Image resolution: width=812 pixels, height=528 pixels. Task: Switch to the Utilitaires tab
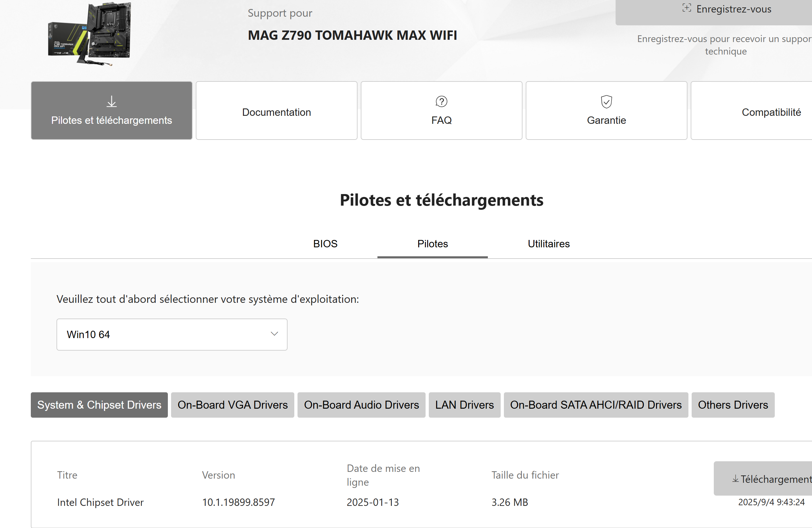point(548,244)
